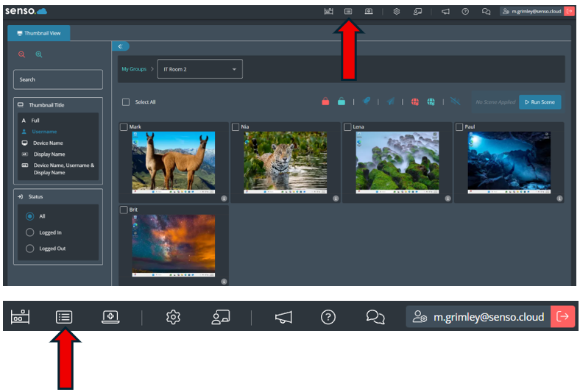Collapse the sidebar with the double chevron button
The width and height of the screenshot is (580, 392).
[x=120, y=46]
